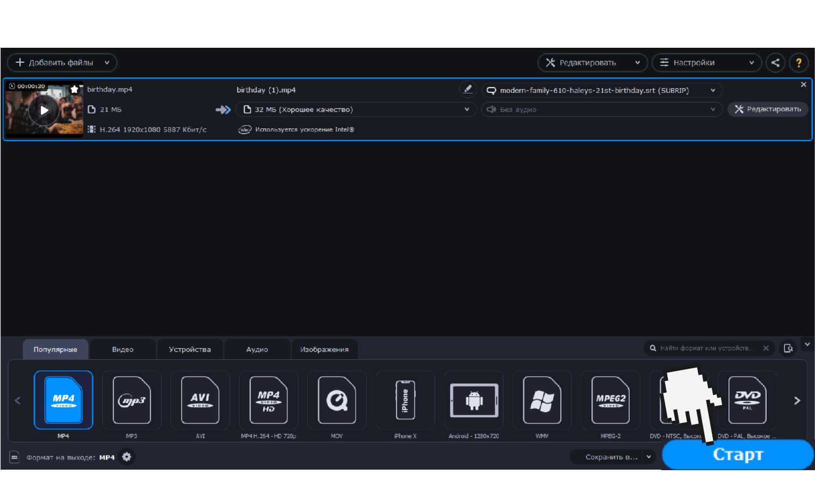Select the WMV format icon
This screenshot has width=815, height=504.
[542, 400]
